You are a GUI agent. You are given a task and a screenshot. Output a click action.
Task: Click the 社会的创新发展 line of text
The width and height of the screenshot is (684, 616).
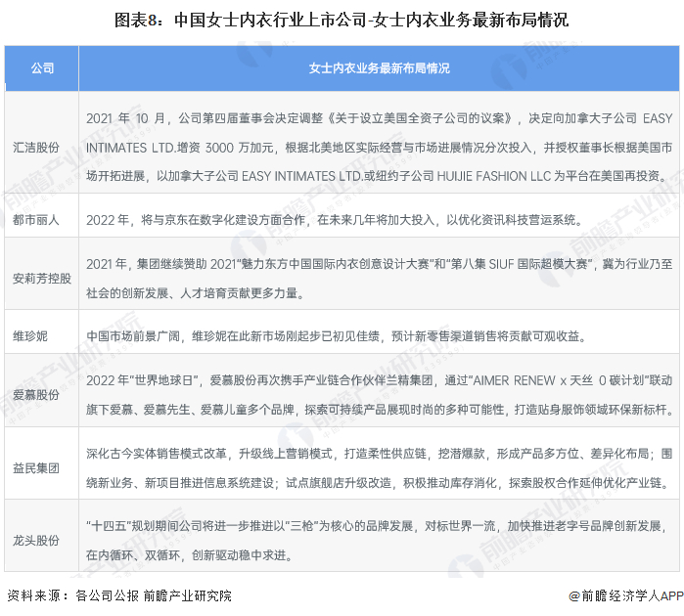click(x=195, y=293)
